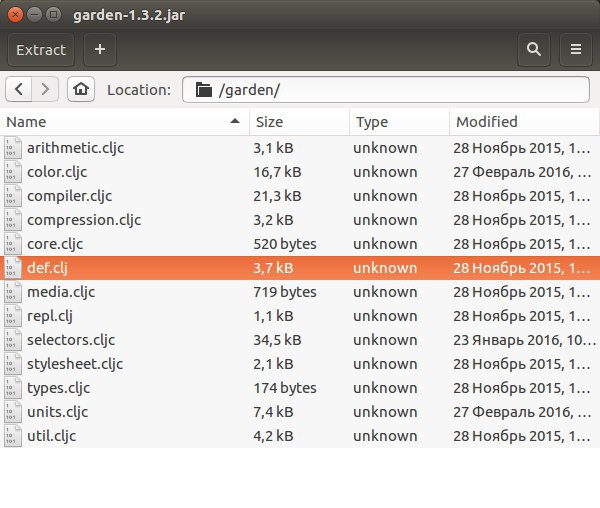
Task: Click the 520 bytes size value
Action: pos(285,244)
